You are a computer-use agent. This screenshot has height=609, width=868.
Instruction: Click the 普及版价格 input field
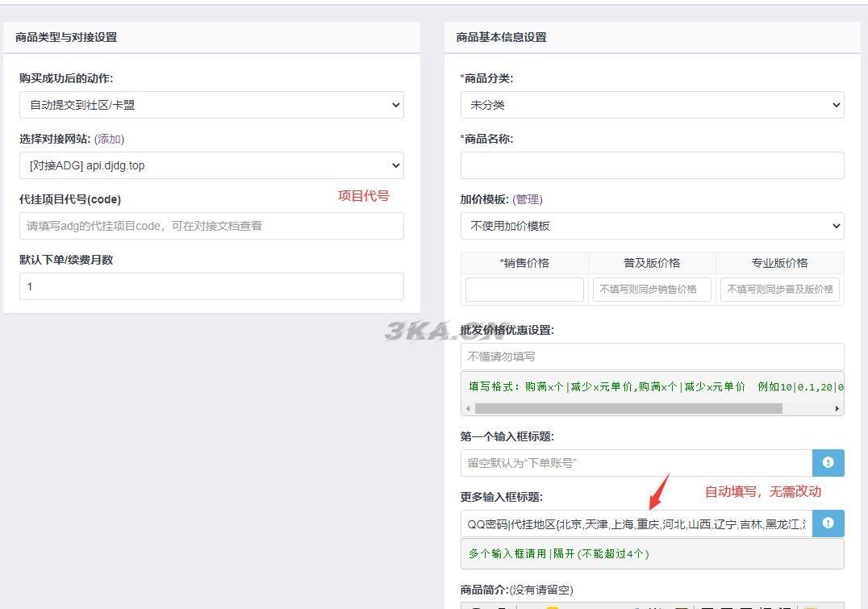tap(651, 289)
